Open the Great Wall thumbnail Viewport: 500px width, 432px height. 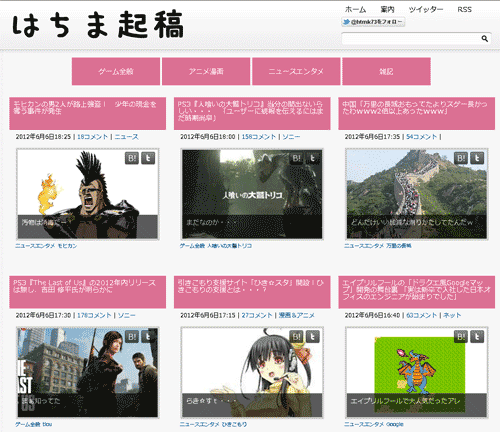pos(417,194)
